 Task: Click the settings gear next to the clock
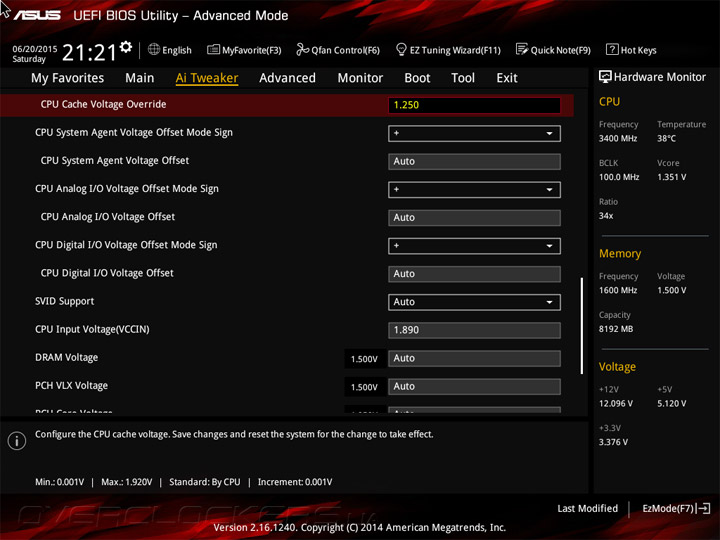pyautogui.click(x=126, y=46)
